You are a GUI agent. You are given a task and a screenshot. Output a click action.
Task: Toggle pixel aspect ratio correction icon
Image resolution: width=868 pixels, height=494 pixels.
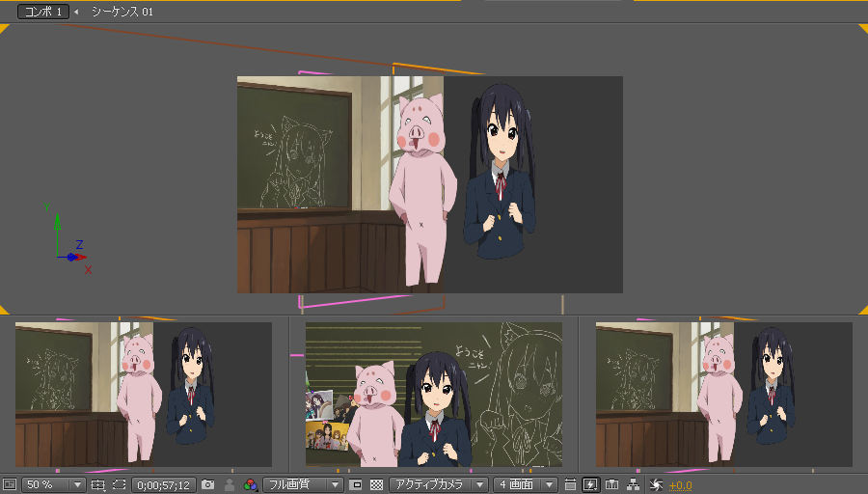[570, 484]
